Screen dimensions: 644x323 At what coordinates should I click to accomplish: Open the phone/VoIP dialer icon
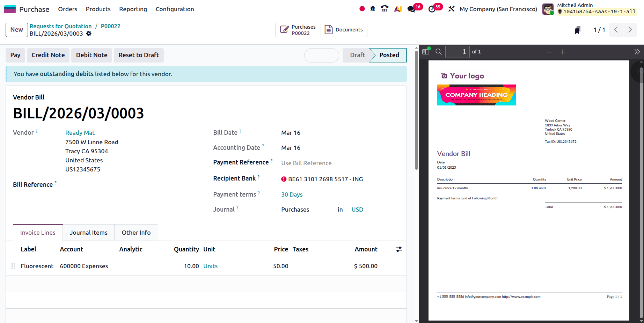[385, 9]
